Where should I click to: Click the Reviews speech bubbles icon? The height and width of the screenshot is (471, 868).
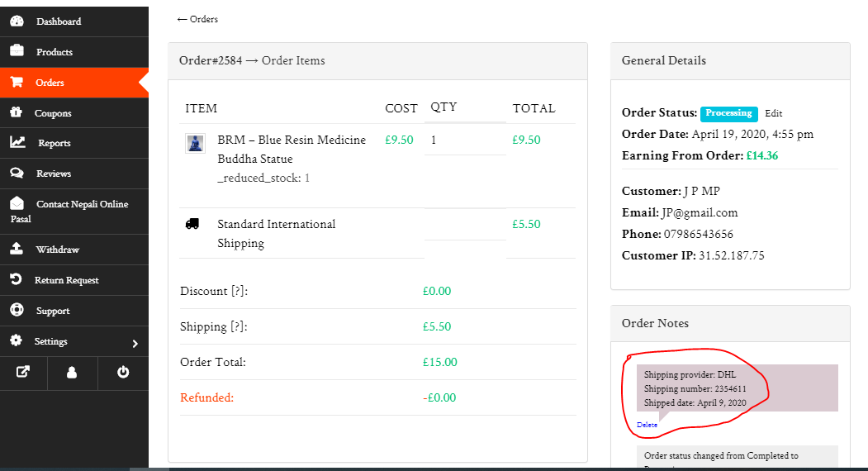(17, 174)
